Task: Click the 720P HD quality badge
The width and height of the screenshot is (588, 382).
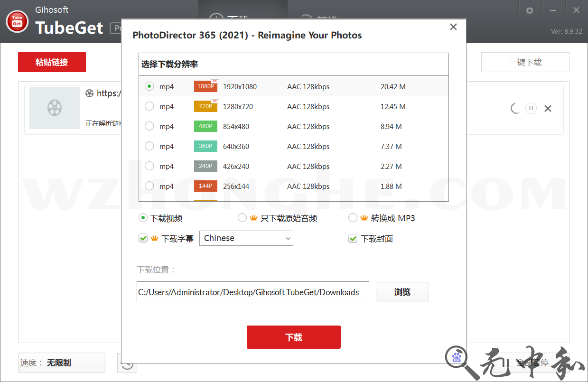Action: coord(205,106)
